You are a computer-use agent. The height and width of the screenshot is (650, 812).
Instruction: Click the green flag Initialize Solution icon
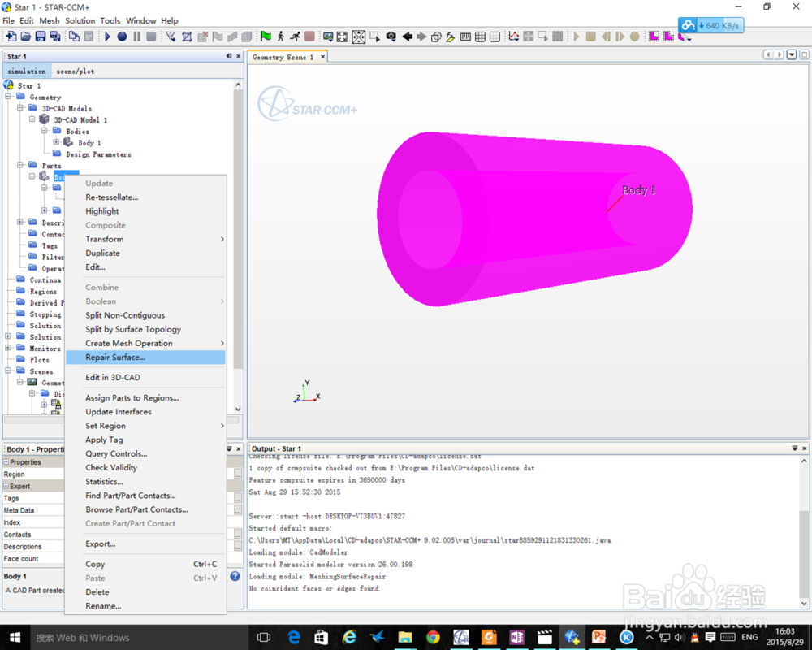[266, 37]
